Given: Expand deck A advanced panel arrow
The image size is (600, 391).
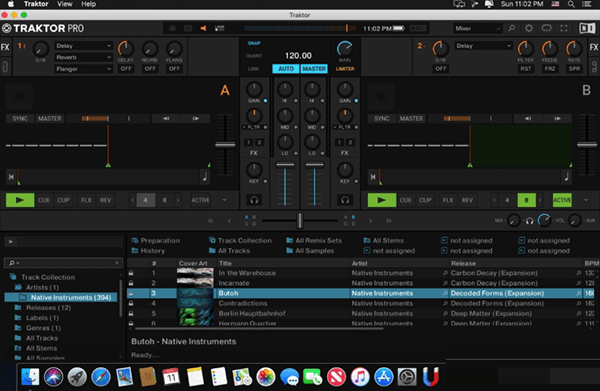Looking at the screenshot, I should pos(224,200).
